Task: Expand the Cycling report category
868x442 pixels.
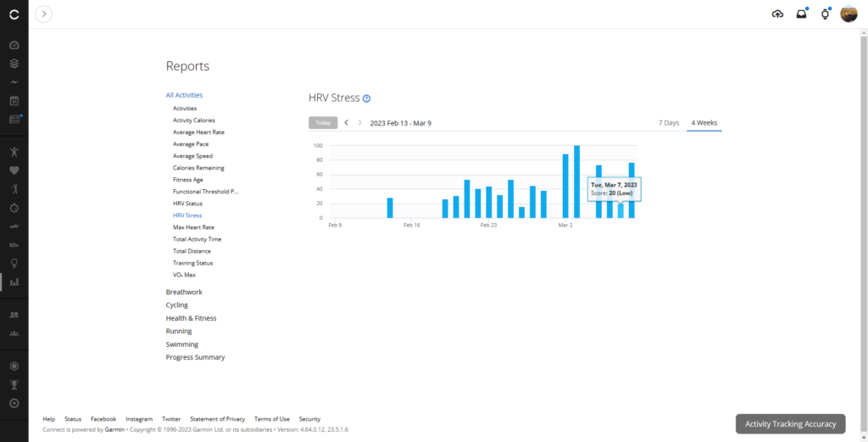Action: [177, 305]
